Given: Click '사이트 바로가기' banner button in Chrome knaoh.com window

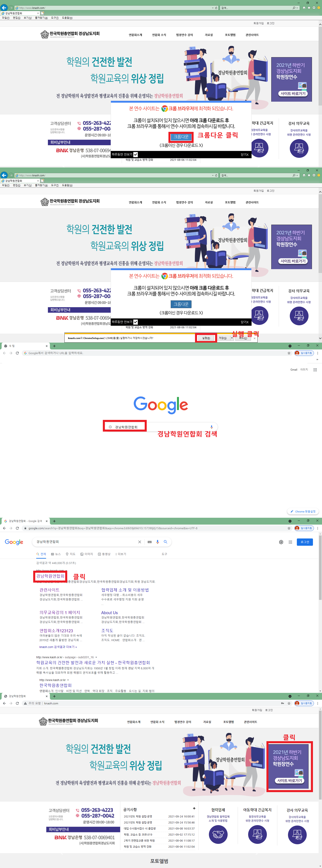Looking at the screenshot, I should [289, 780].
